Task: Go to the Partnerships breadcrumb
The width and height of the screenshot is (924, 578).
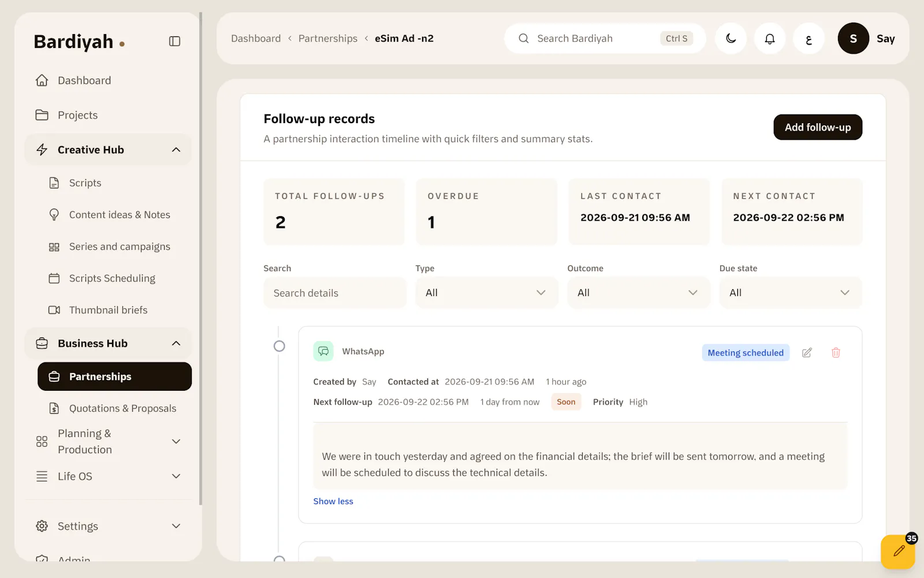Action: point(328,39)
